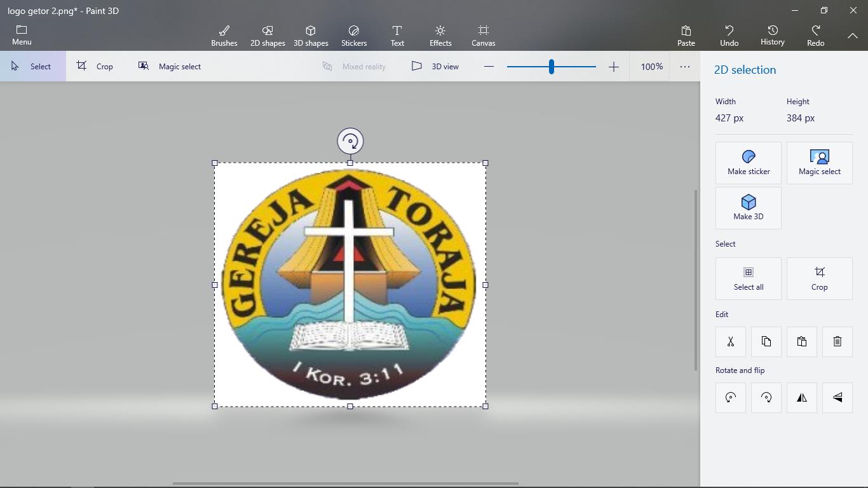Click the zoom slider handle
This screenshot has height=488, width=868.
pos(552,66)
